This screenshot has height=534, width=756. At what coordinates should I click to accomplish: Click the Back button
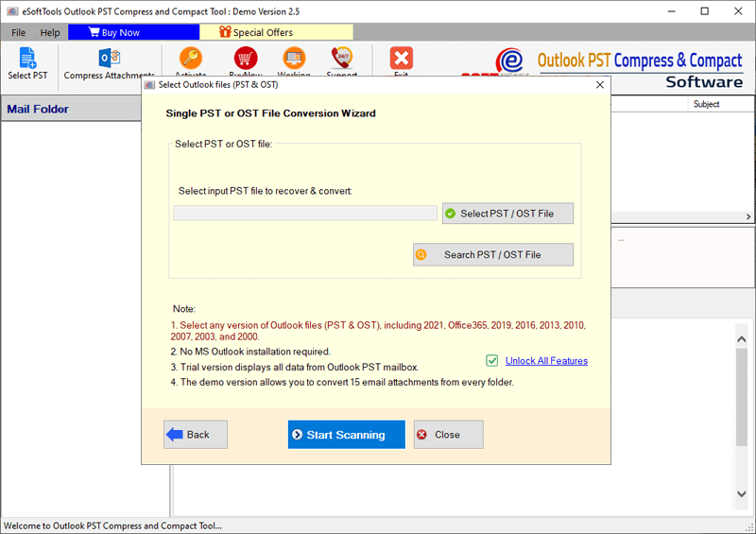pyautogui.click(x=196, y=435)
